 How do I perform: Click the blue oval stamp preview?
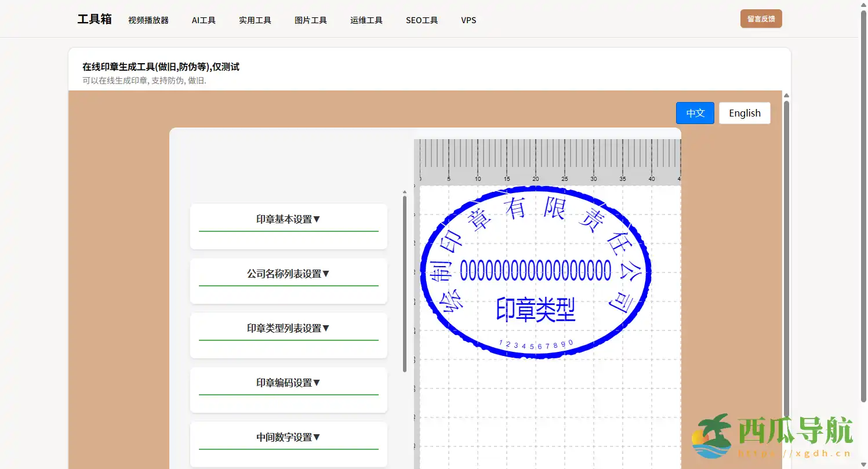click(x=535, y=271)
